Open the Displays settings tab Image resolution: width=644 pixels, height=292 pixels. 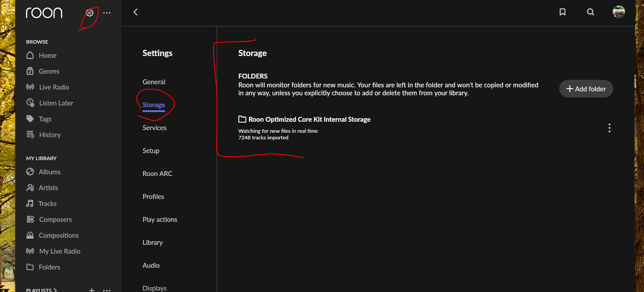coord(154,288)
